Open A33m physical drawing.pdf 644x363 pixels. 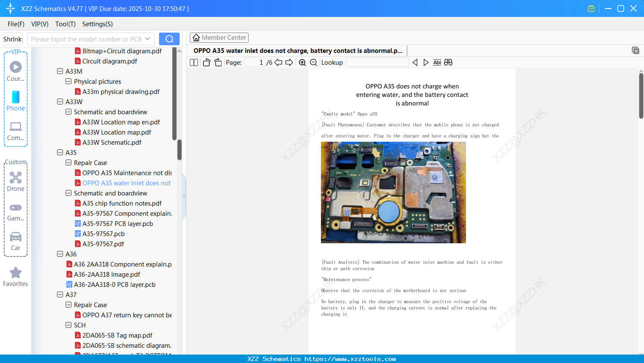coord(121,91)
